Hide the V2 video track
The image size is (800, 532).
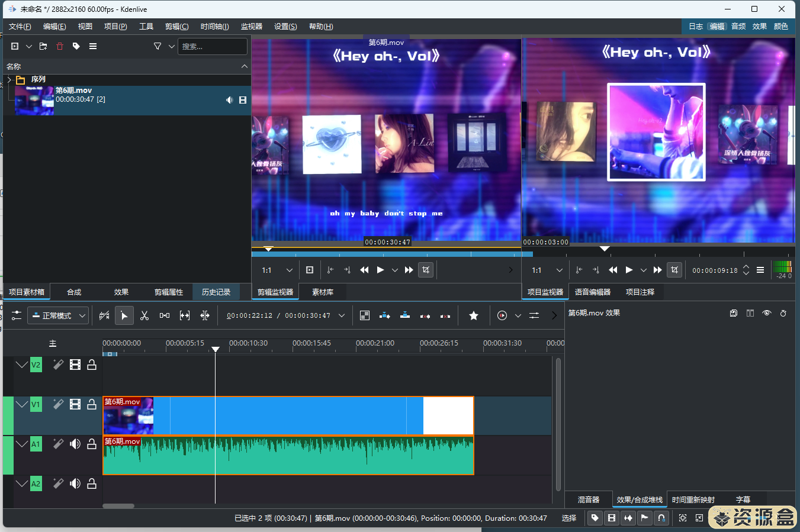[x=75, y=365]
